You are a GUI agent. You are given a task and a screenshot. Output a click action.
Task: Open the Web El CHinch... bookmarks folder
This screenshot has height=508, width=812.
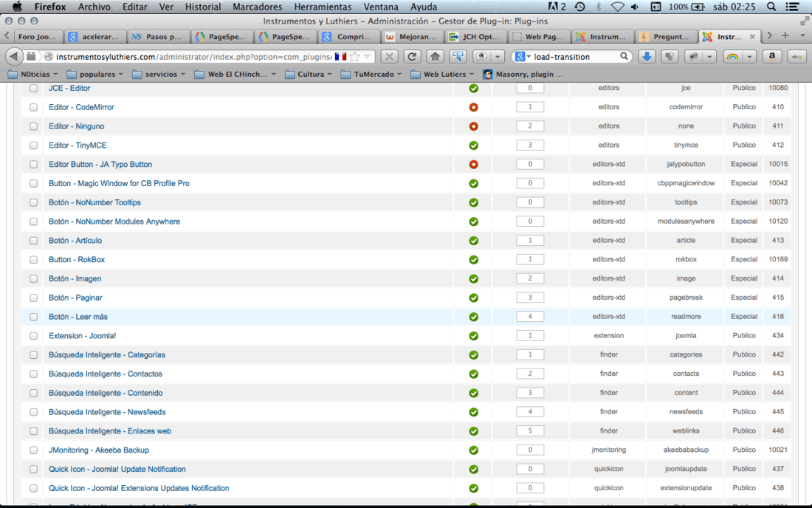235,74
